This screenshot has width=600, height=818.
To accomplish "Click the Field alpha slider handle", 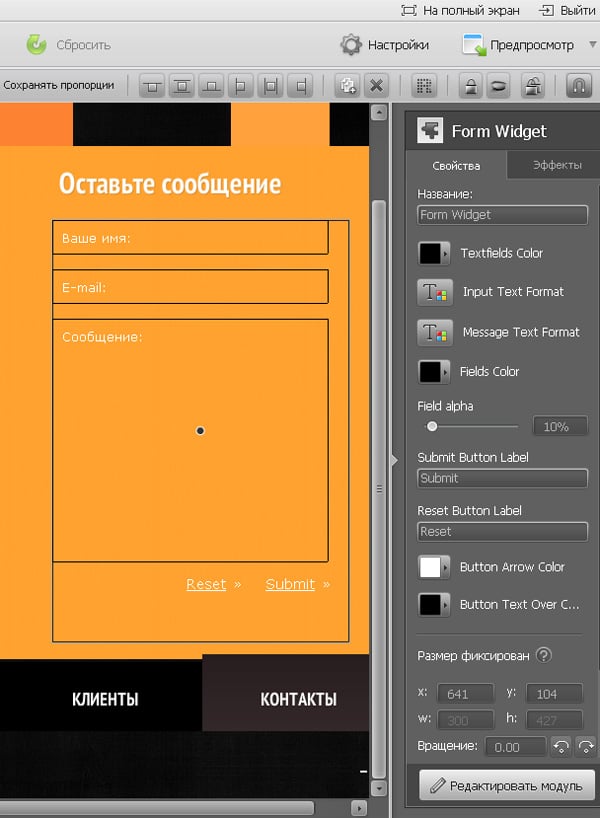I will pos(432,426).
